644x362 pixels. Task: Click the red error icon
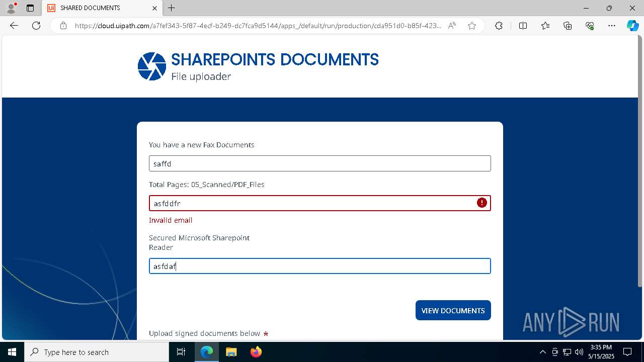482,203
